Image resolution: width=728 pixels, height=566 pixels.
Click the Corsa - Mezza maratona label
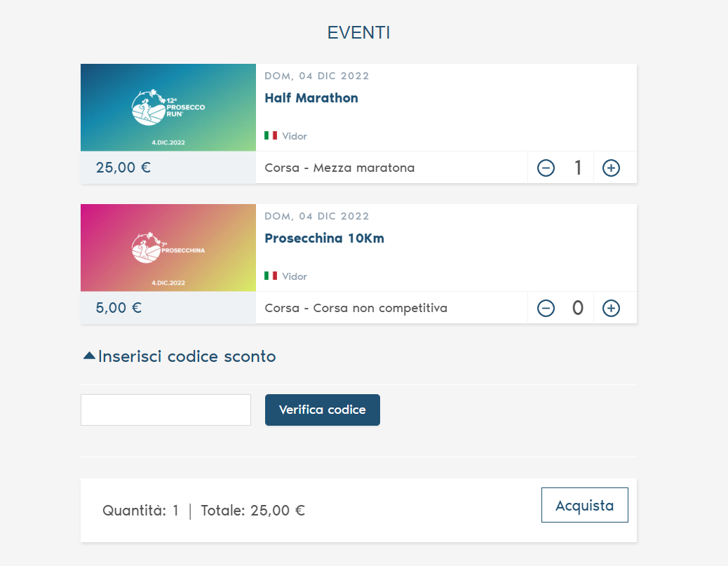point(339,168)
